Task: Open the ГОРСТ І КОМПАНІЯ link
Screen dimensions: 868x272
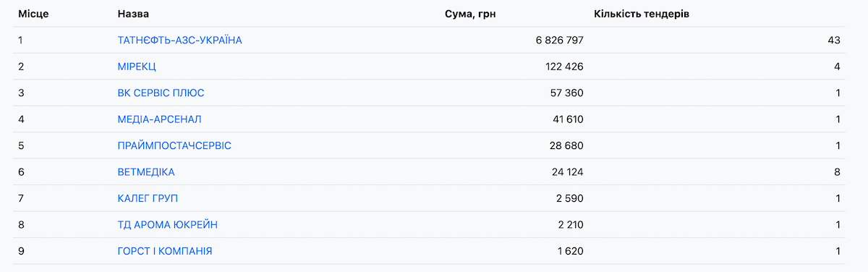Action: tap(165, 251)
